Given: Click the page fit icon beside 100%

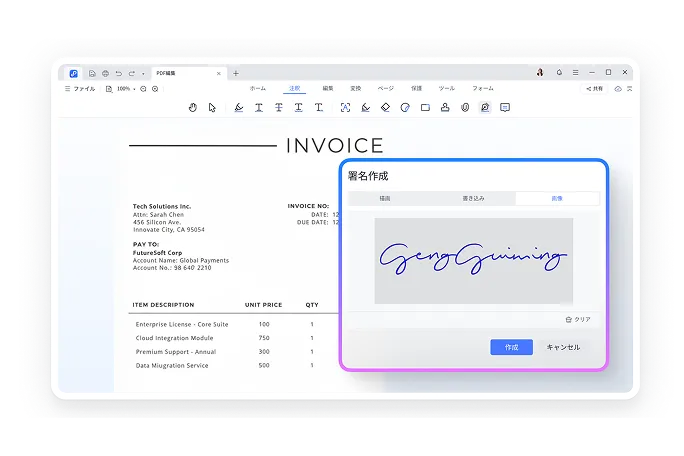Looking at the screenshot, I should click(x=109, y=89).
